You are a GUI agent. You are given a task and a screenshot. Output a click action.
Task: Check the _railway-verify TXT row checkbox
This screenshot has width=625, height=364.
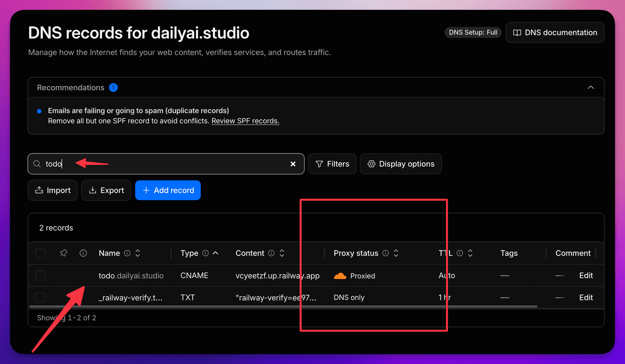click(40, 297)
